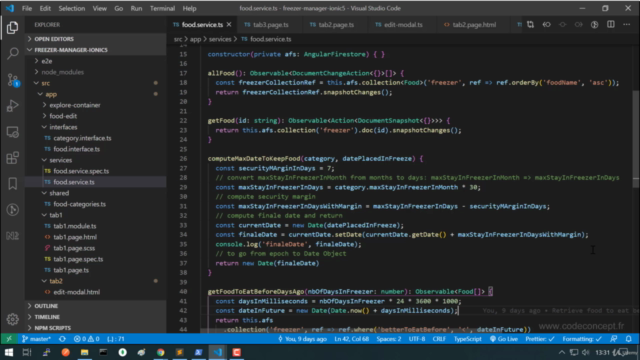The image size is (640, 360).
Task: Open the Extensions view icon
Action: pyautogui.click(x=13, y=158)
